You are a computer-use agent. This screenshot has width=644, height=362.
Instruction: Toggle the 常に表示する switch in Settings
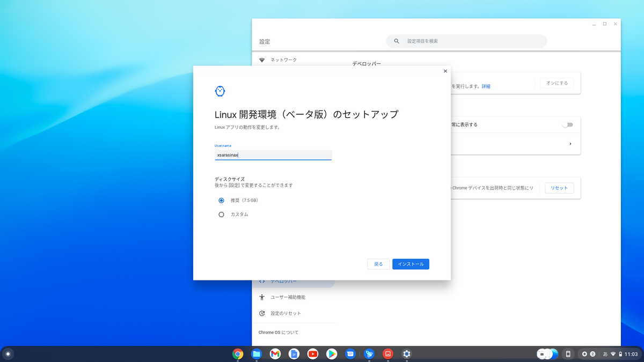[567, 124]
